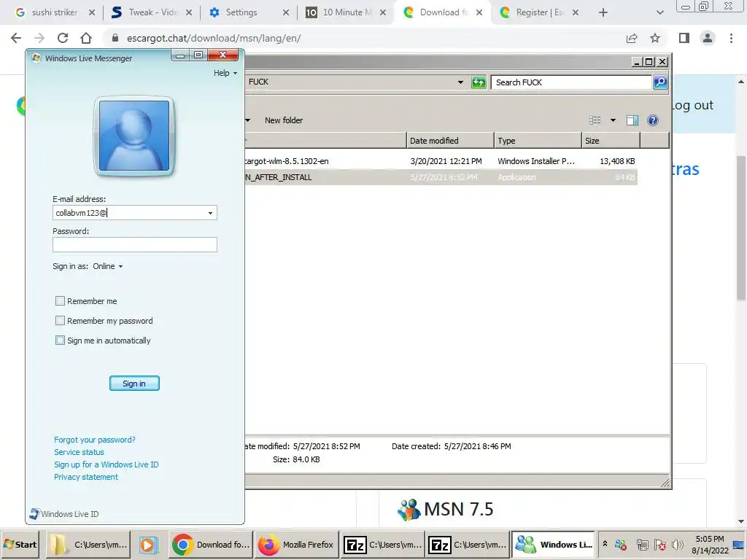Viewport: 747px width, 560px height.
Task: Open Explorer help question mark icon
Action: tap(653, 120)
